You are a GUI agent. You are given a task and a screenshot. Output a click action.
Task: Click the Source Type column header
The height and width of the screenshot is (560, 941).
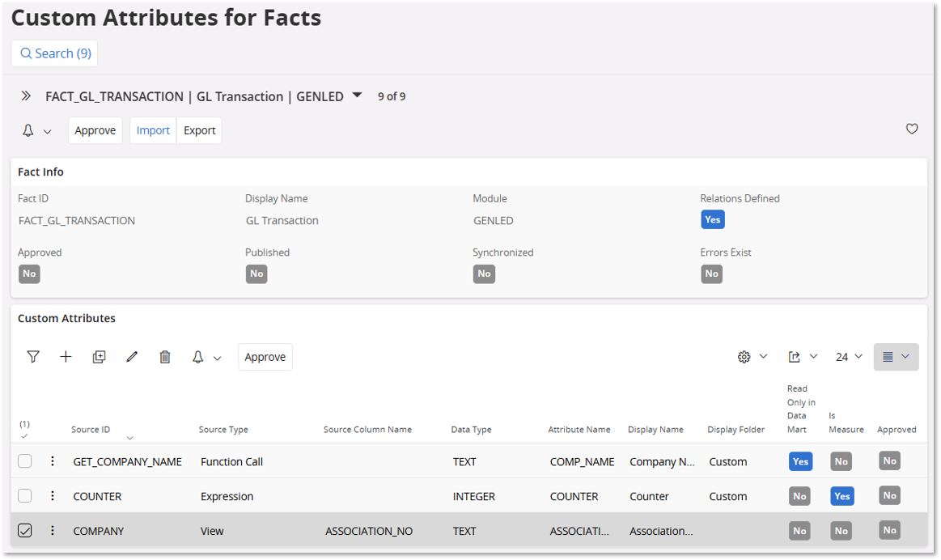223,430
